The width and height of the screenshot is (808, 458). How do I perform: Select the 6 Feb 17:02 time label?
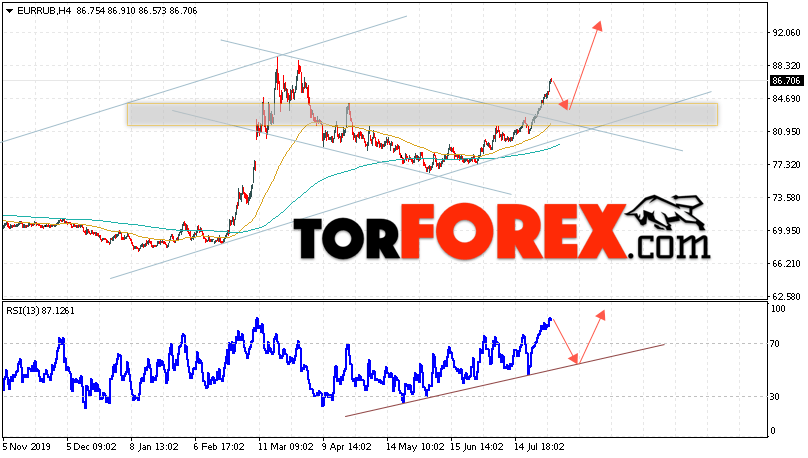point(218,447)
